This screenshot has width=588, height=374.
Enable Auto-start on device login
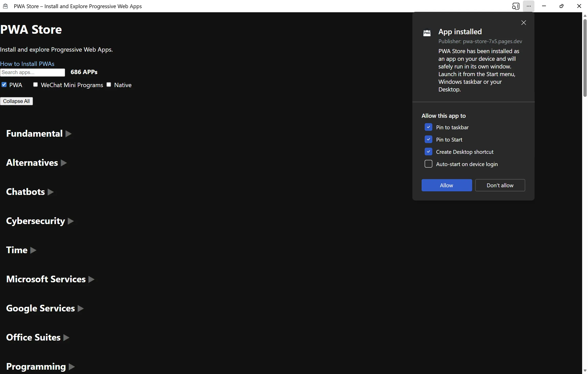pyautogui.click(x=428, y=164)
